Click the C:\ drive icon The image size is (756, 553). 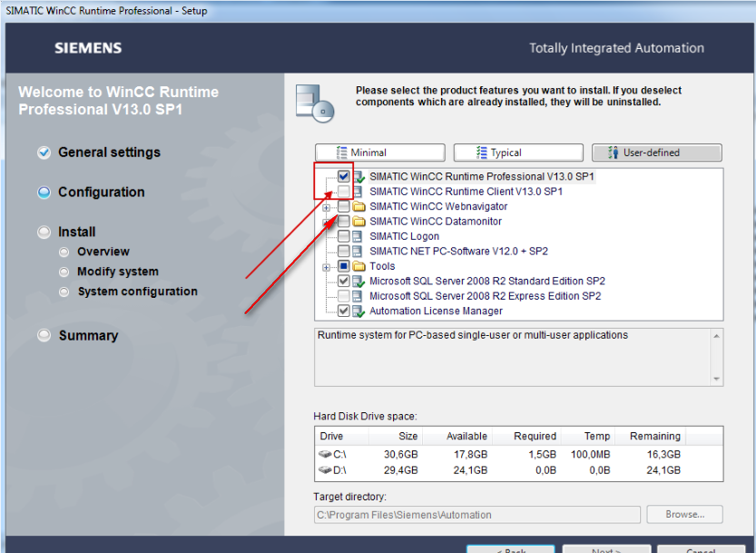(325, 454)
